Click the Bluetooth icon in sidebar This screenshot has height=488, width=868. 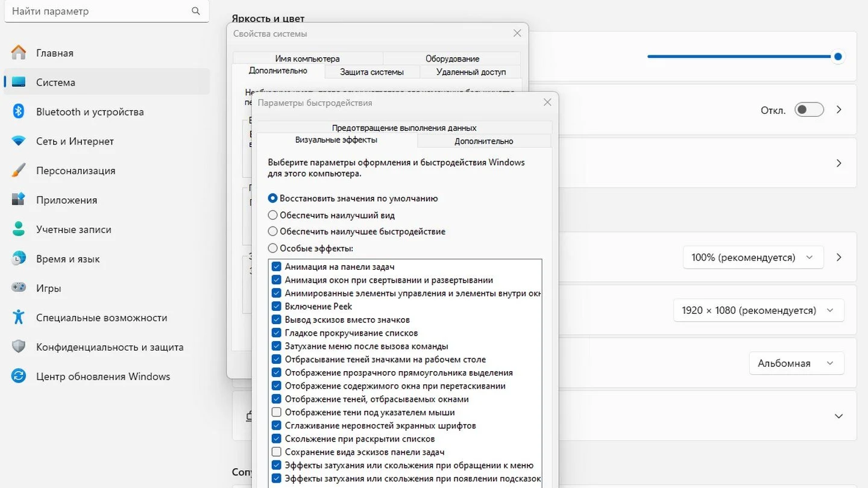pos(19,111)
